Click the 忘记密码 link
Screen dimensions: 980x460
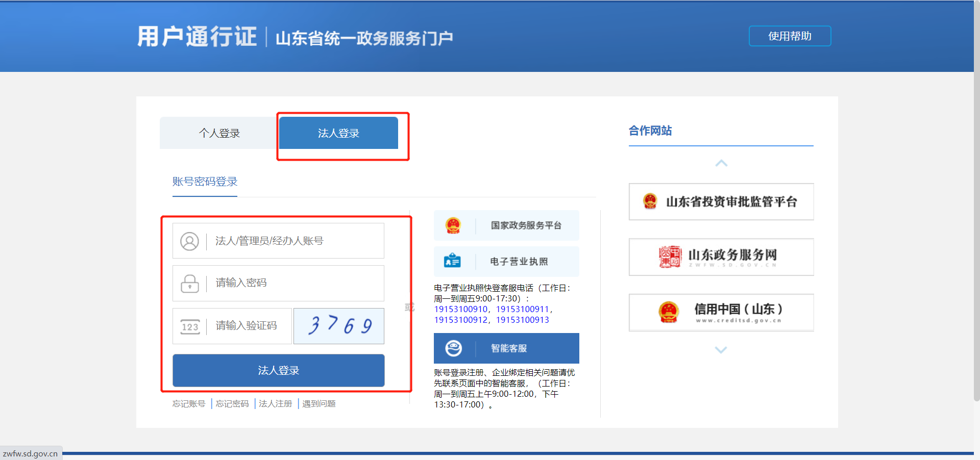point(232,404)
